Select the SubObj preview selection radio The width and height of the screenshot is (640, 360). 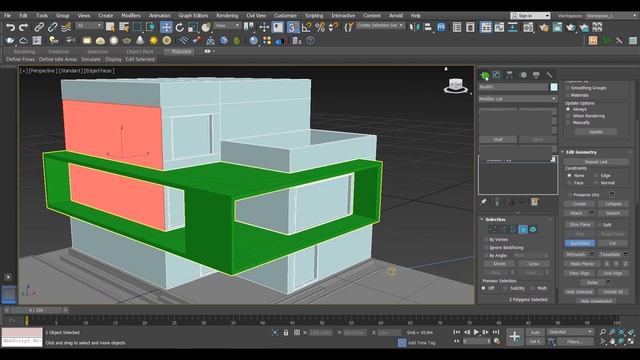[505, 288]
